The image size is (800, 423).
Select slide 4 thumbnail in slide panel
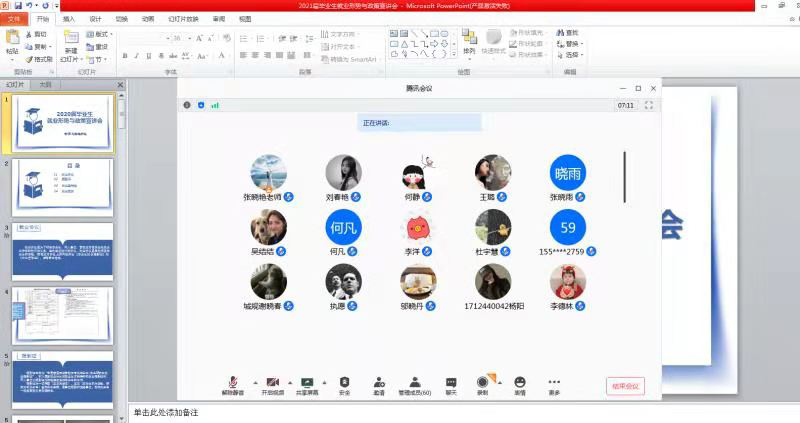point(63,315)
